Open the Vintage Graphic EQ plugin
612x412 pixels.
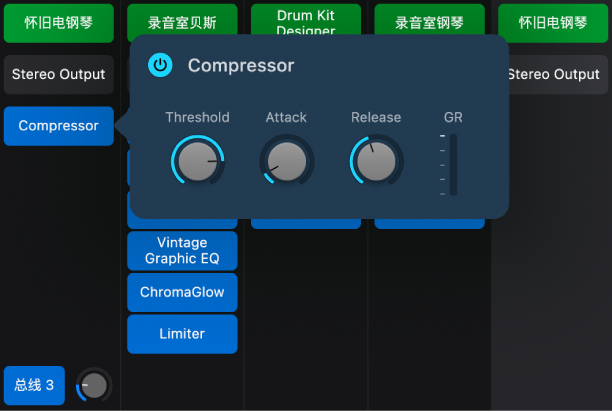[x=182, y=250]
